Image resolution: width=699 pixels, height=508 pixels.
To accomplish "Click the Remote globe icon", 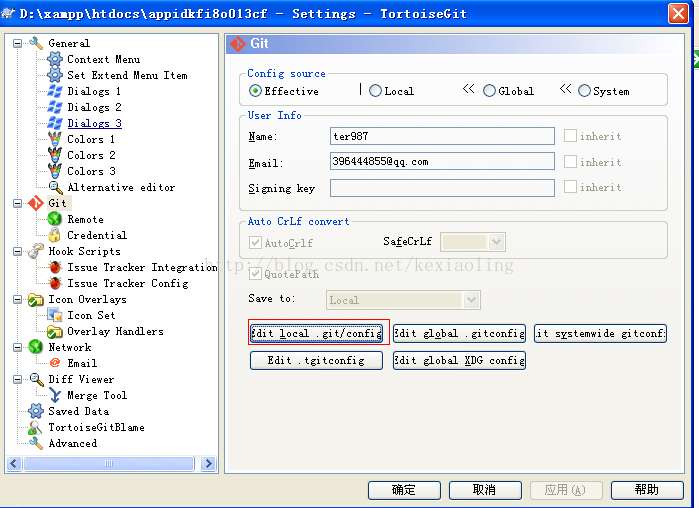I will (55, 219).
